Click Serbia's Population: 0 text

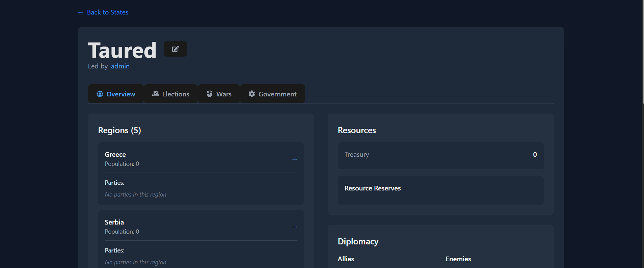(x=122, y=232)
